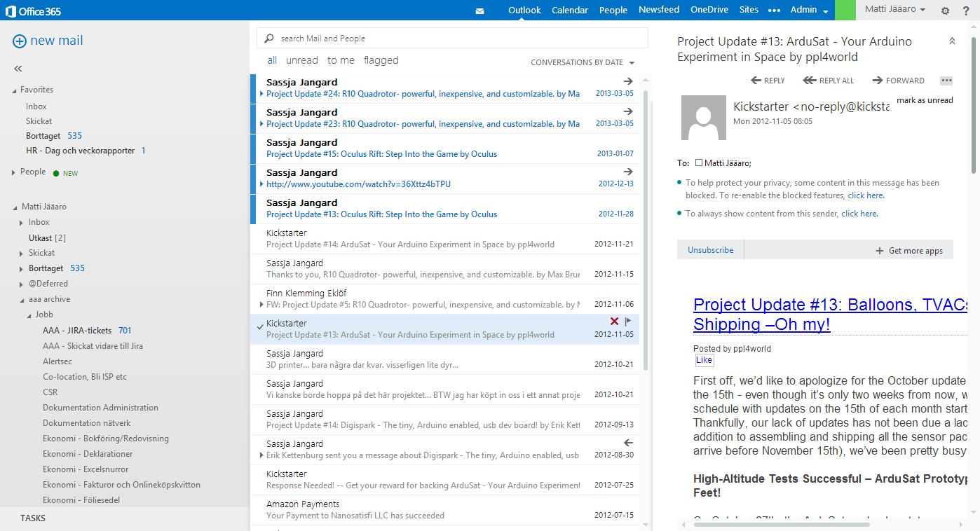Open blocked content via click here link
Image resolution: width=980 pixels, height=531 pixels.
tap(865, 195)
